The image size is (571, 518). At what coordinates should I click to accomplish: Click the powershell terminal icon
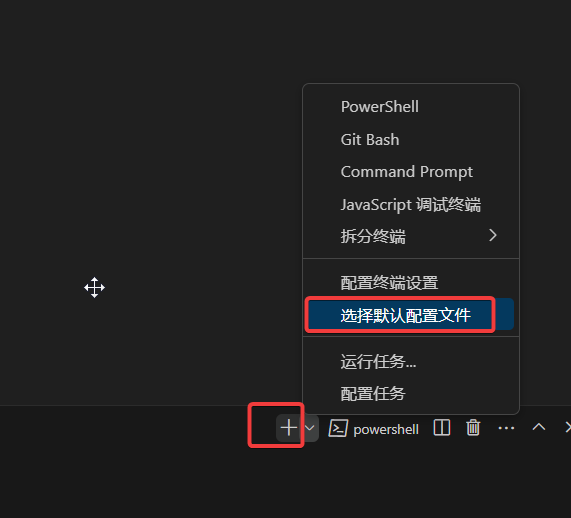(x=338, y=428)
